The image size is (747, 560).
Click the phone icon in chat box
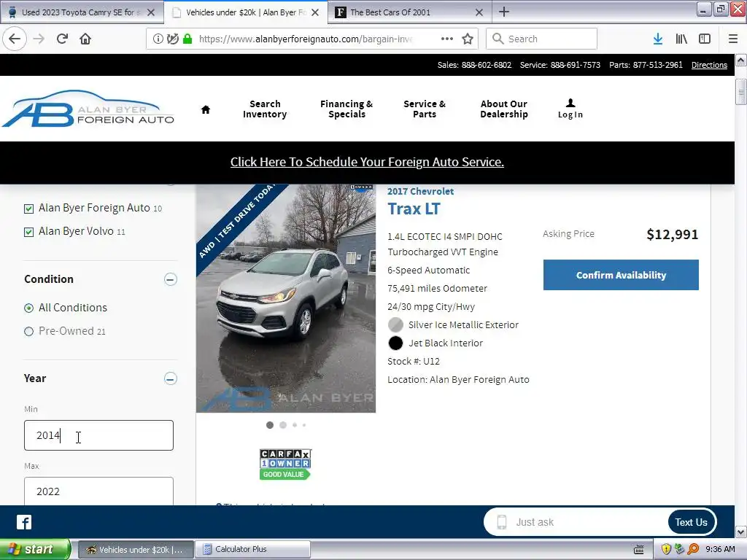(501, 522)
